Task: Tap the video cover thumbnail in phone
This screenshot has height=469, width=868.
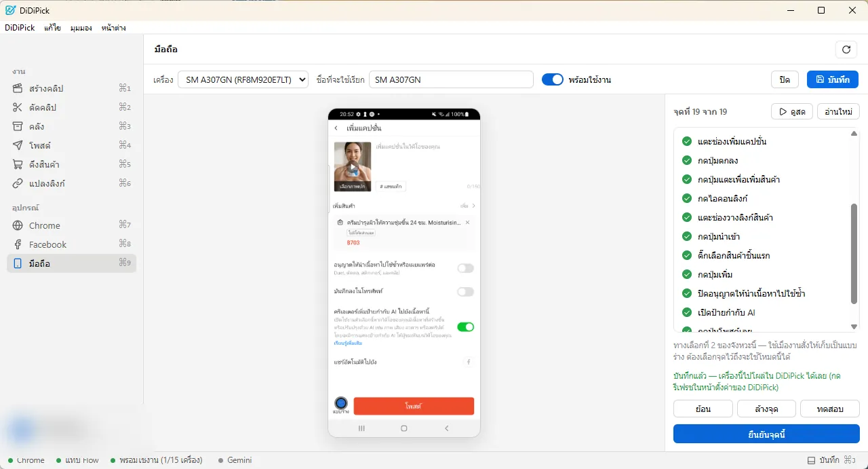Action: (x=353, y=166)
